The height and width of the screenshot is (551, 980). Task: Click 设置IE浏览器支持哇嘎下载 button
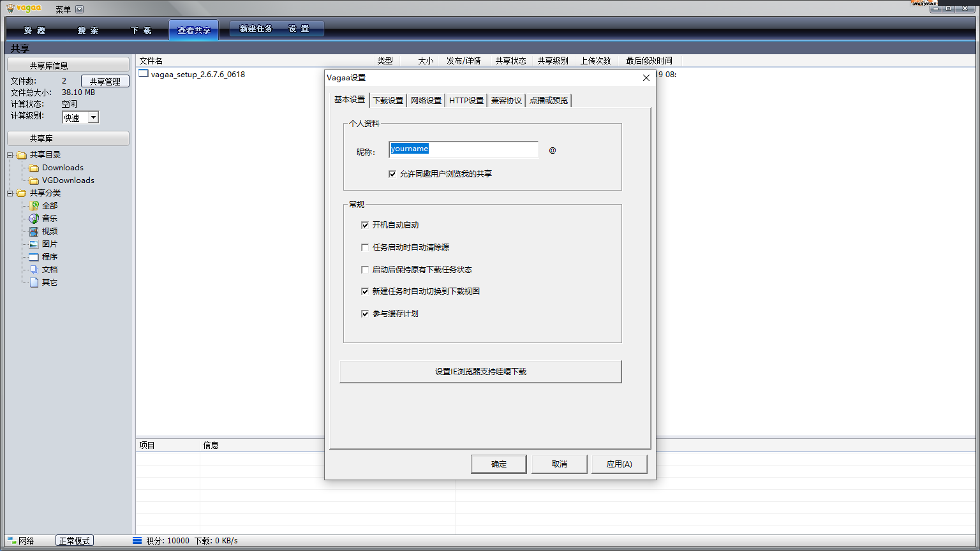click(480, 372)
